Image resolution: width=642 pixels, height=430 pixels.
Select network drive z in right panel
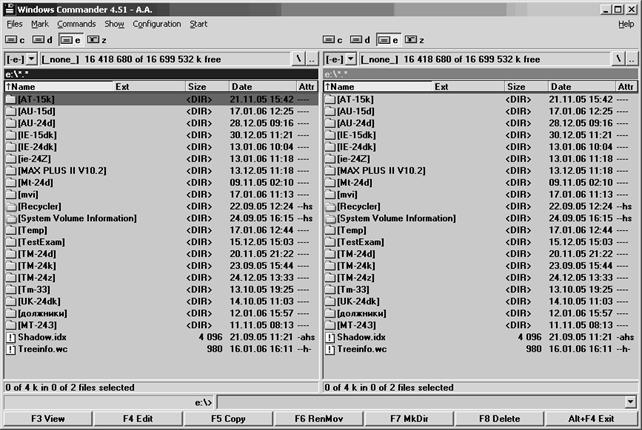coord(414,40)
